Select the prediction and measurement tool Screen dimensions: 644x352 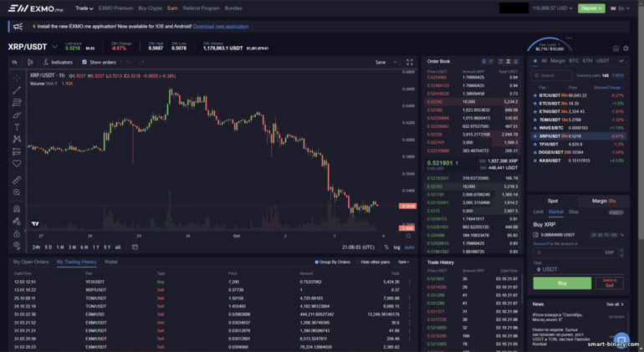(x=17, y=151)
